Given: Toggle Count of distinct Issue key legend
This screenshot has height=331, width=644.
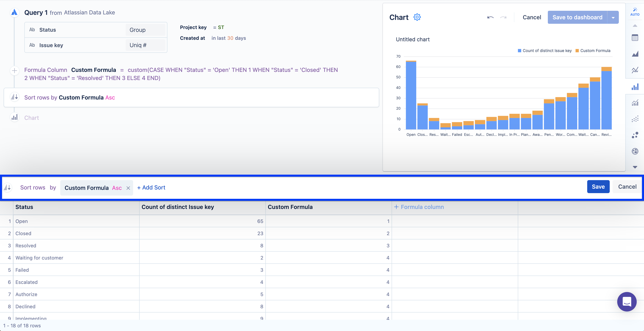Looking at the screenshot, I should [x=545, y=51].
